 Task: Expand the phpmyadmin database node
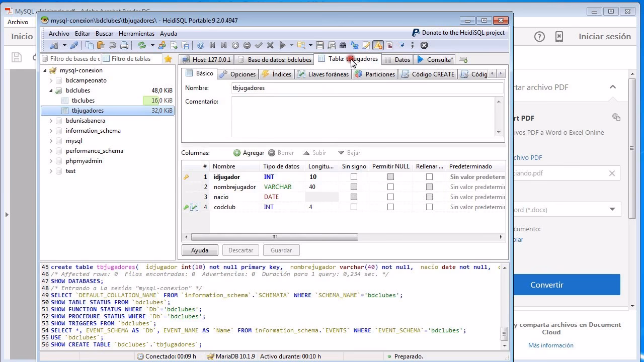51,161
